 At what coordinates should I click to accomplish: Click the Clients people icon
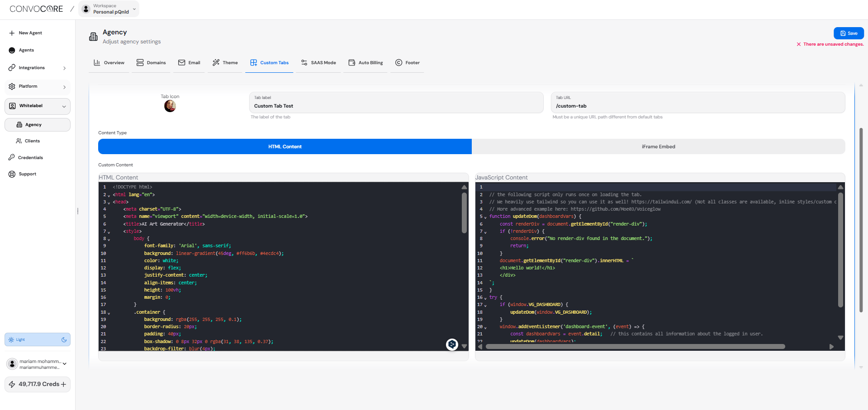[19, 141]
